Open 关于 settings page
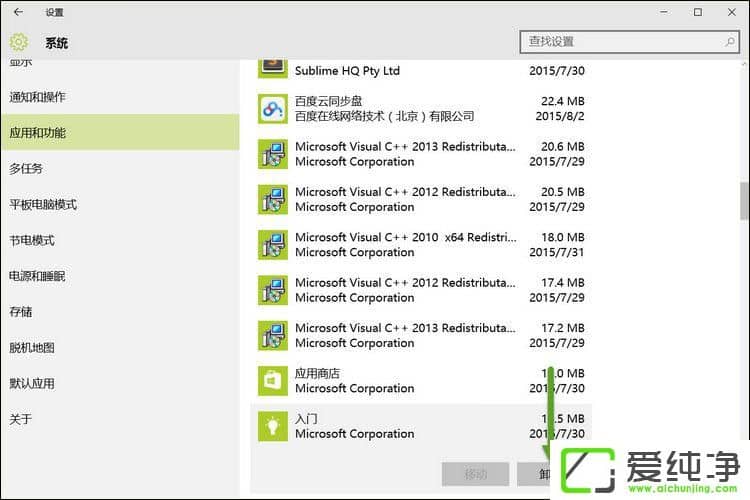The image size is (750, 500). (120, 419)
